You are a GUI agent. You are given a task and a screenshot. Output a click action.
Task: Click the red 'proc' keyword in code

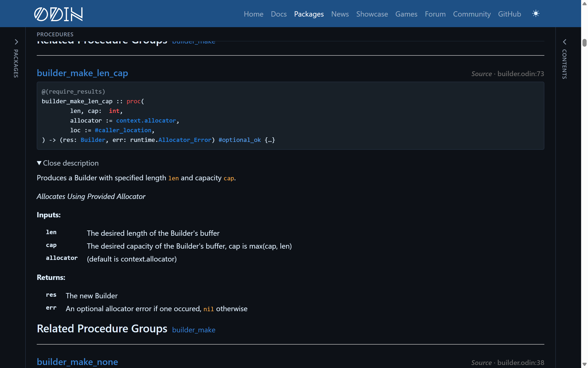134,101
